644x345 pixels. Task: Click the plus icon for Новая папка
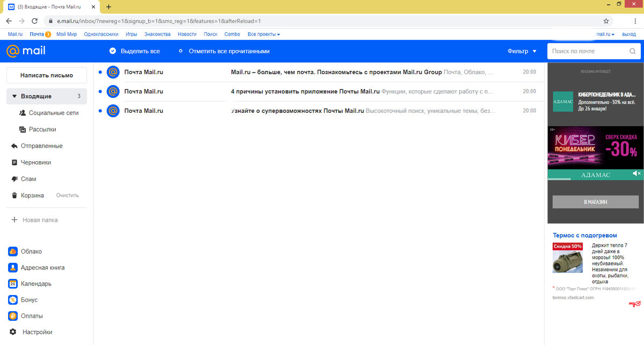coord(14,220)
